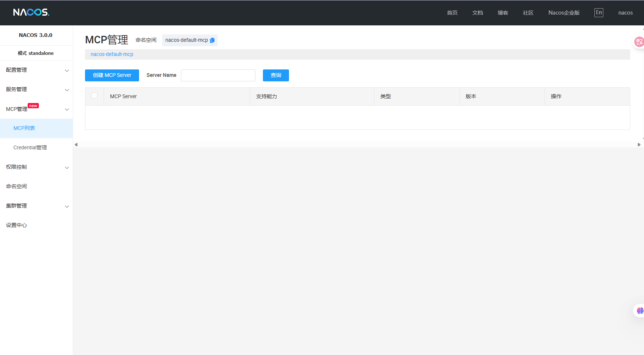Click the MCP管理 sidebar menu label
Image resolution: width=644 pixels, height=355 pixels.
pos(17,109)
